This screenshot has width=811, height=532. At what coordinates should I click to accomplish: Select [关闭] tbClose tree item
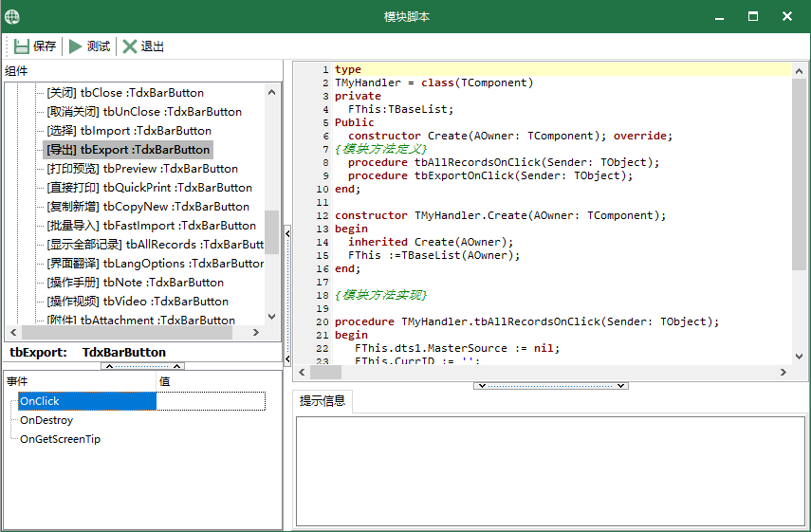point(125,93)
